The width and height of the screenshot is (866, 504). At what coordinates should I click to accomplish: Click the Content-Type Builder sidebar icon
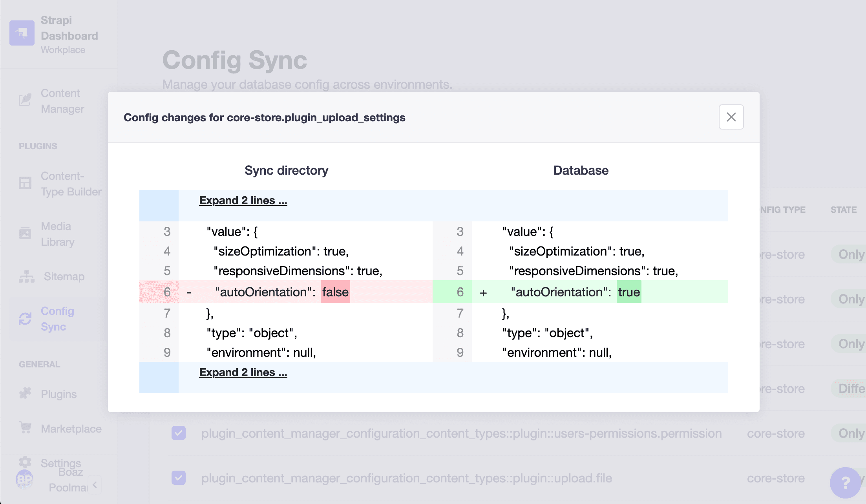pyautogui.click(x=25, y=184)
